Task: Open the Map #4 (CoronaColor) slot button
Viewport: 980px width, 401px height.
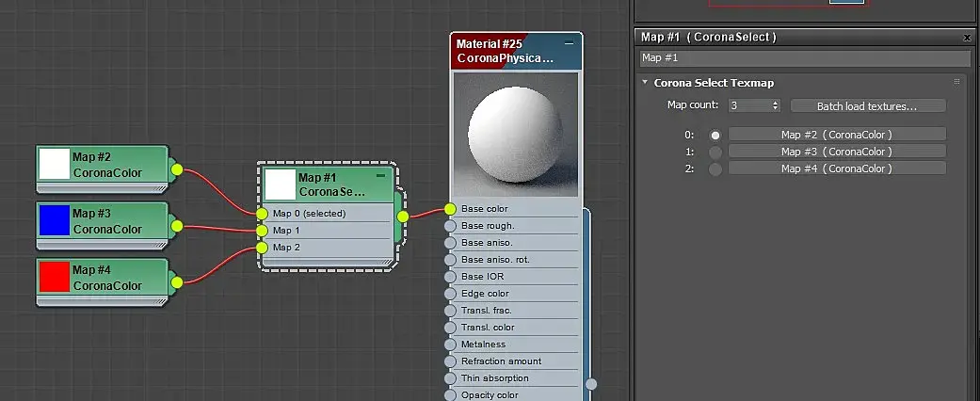Action: point(837,168)
